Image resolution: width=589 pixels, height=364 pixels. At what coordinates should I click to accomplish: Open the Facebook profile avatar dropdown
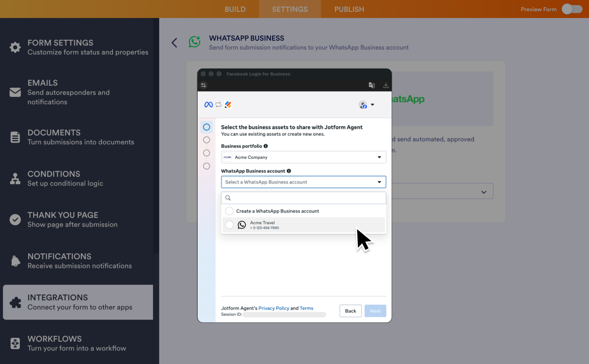(x=366, y=105)
